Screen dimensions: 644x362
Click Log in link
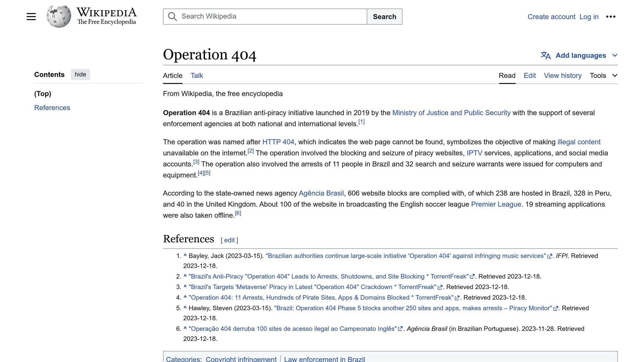pos(589,17)
